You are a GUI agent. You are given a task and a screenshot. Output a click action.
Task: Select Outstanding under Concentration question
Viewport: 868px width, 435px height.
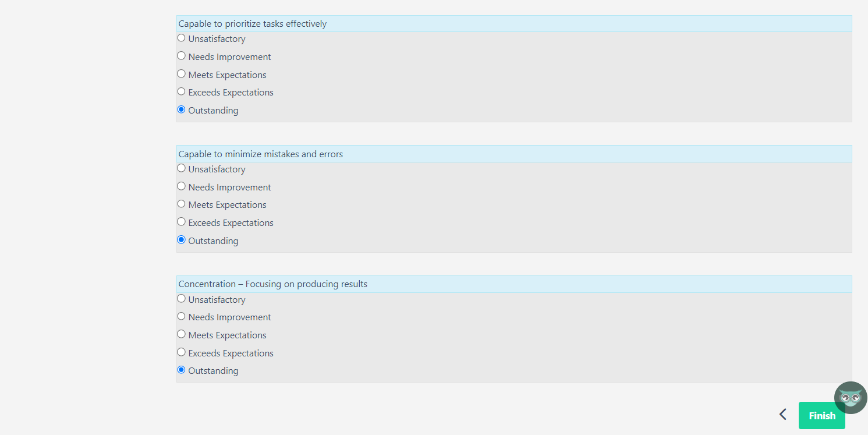(x=182, y=370)
